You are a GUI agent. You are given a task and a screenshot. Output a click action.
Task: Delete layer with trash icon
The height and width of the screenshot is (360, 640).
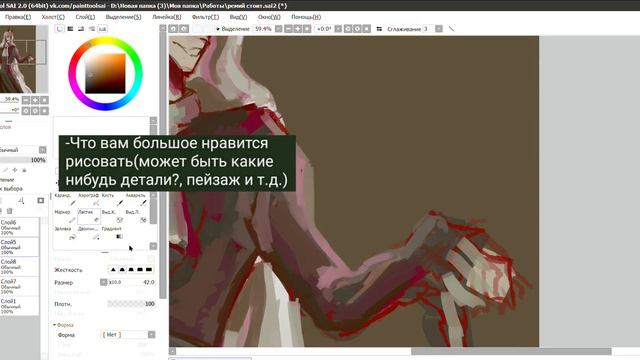[9, 211]
